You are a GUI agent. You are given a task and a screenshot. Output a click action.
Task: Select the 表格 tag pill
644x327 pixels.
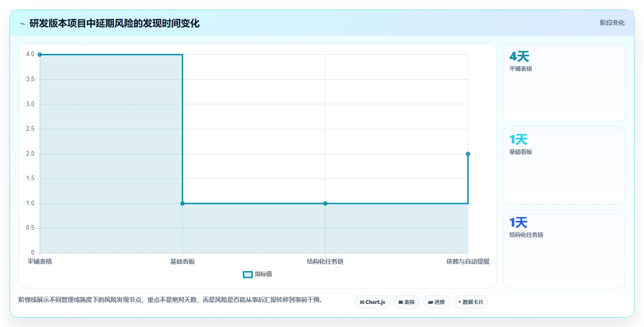(406, 302)
